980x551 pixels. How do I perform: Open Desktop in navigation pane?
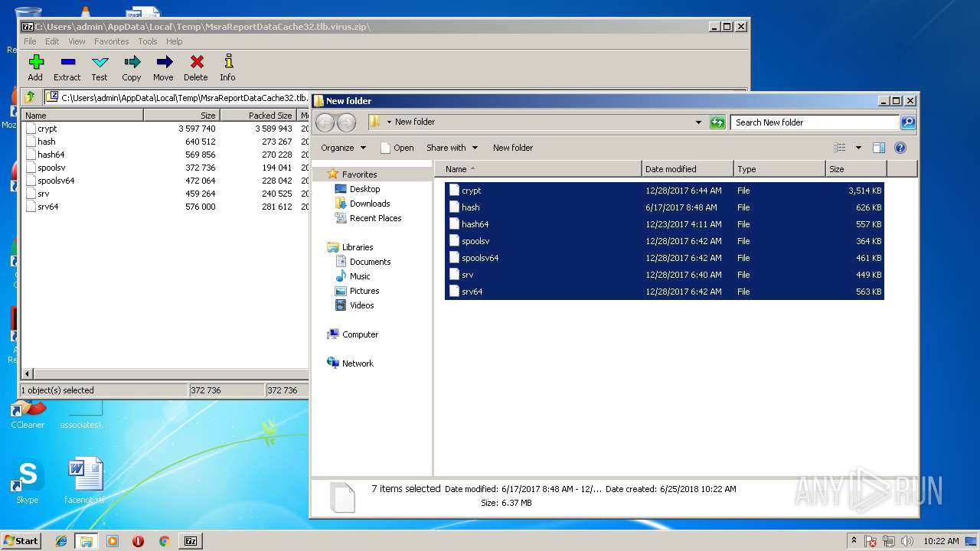pos(358,189)
